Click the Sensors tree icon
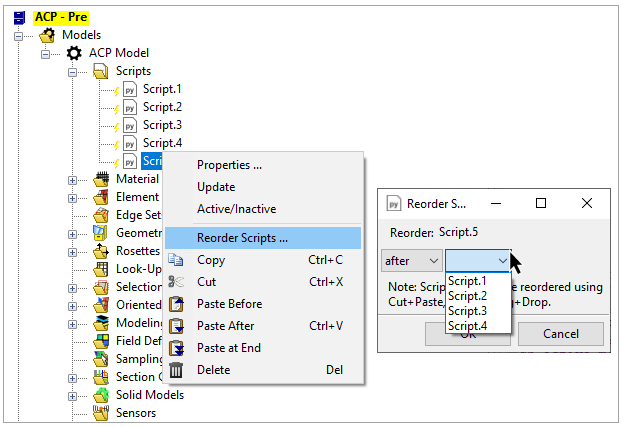The width and height of the screenshot is (623, 427). (x=101, y=413)
